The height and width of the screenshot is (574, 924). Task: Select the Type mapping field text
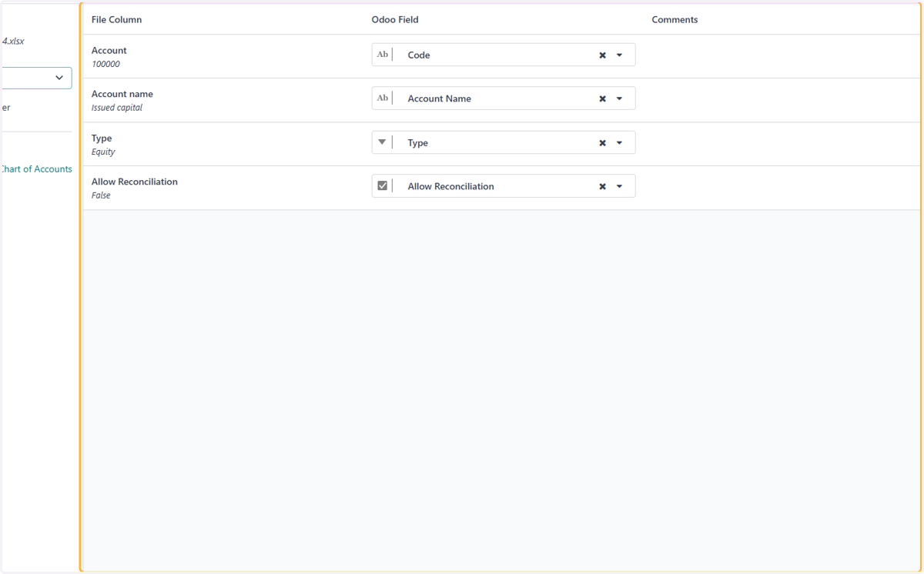click(418, 143)
